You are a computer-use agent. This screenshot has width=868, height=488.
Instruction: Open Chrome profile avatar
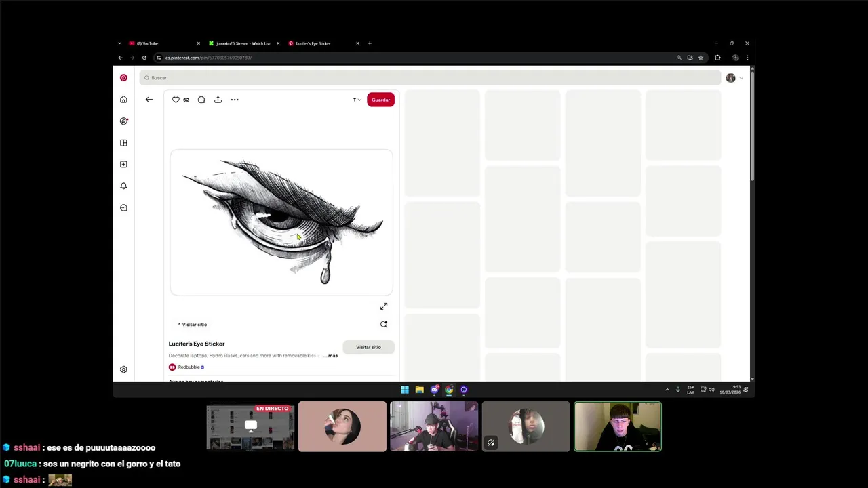coord(736,58)
